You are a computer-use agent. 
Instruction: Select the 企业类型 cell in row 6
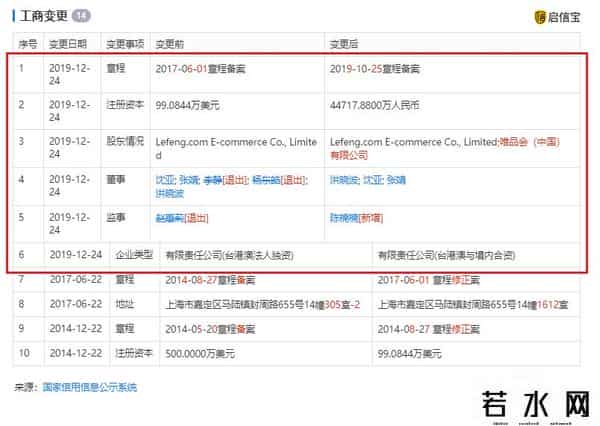tap(134, 255)
